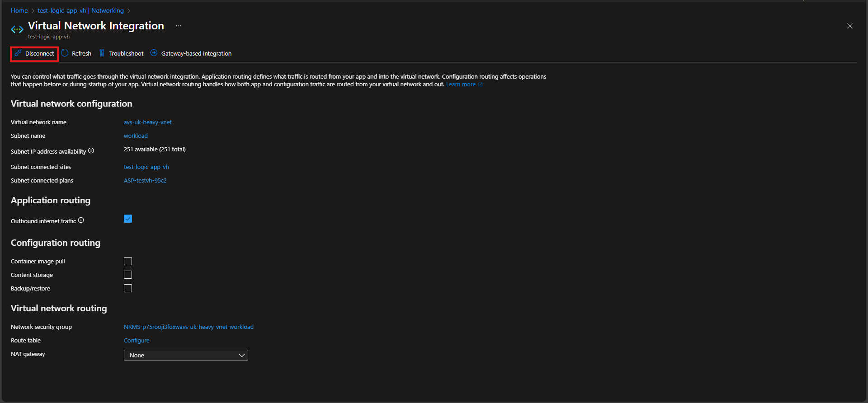Enable Content storage checkbox
Screen dimensions: 868x403
pyautogui.click(x=128, y=275)
